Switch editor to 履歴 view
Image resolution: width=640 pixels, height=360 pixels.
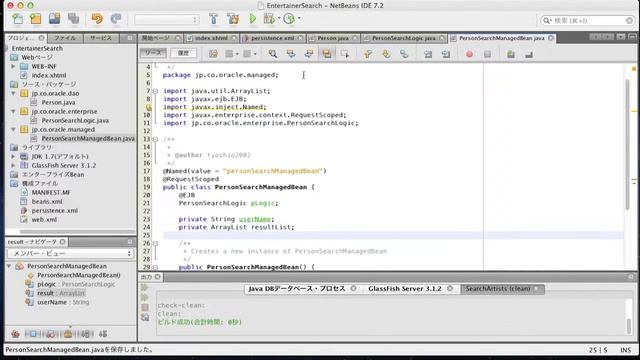click(x=183, y=53)
